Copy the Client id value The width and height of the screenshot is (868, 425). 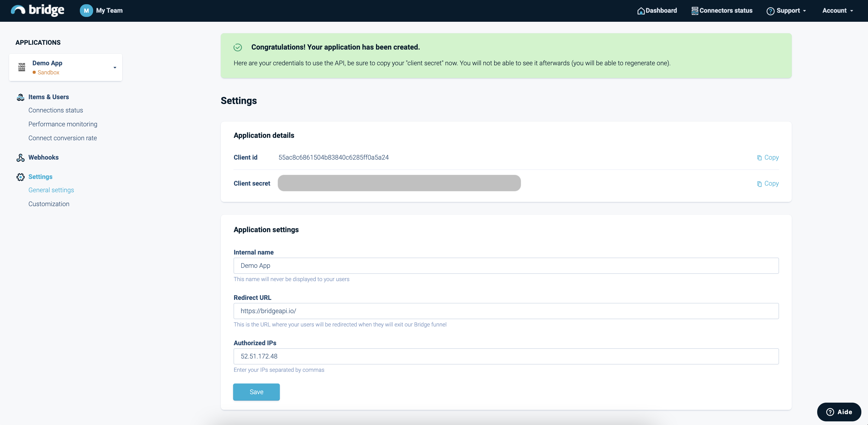(x=768, y=157)
